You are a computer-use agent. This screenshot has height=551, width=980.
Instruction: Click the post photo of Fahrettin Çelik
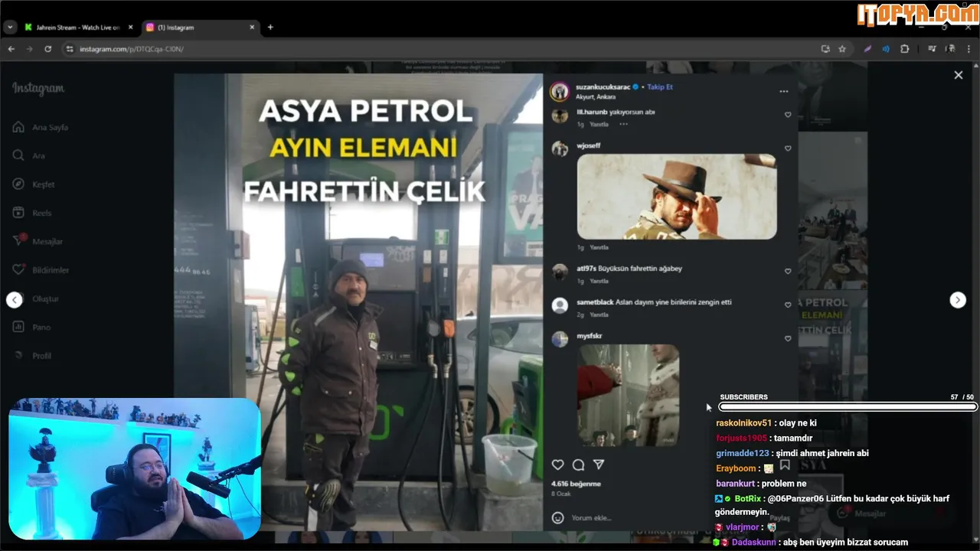[358, 302]
